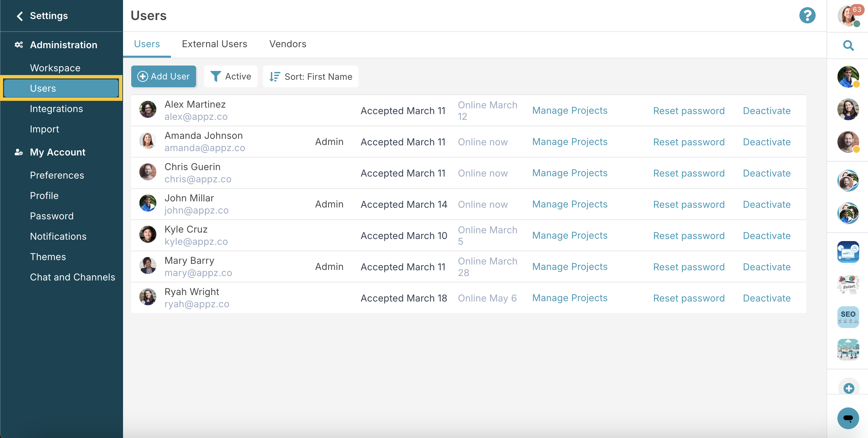Select Users in the Administration sidebar
This screenshot has height=438, width=868.
pyautogui.click(x=61, y=88)
